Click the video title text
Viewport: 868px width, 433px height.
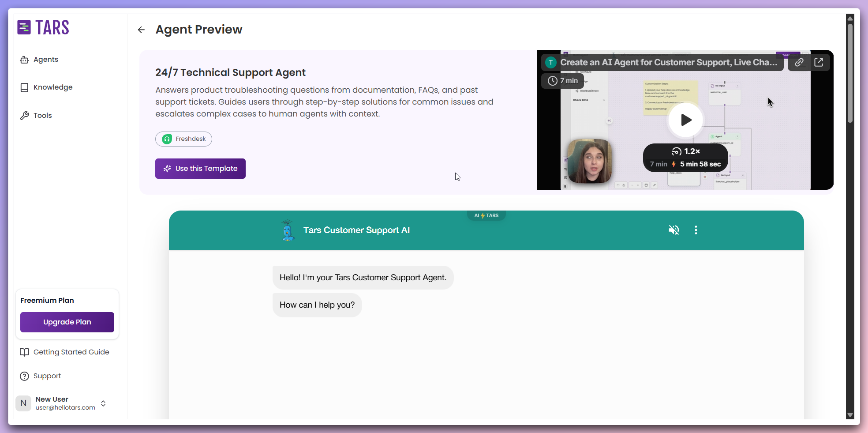coord(669,62)
